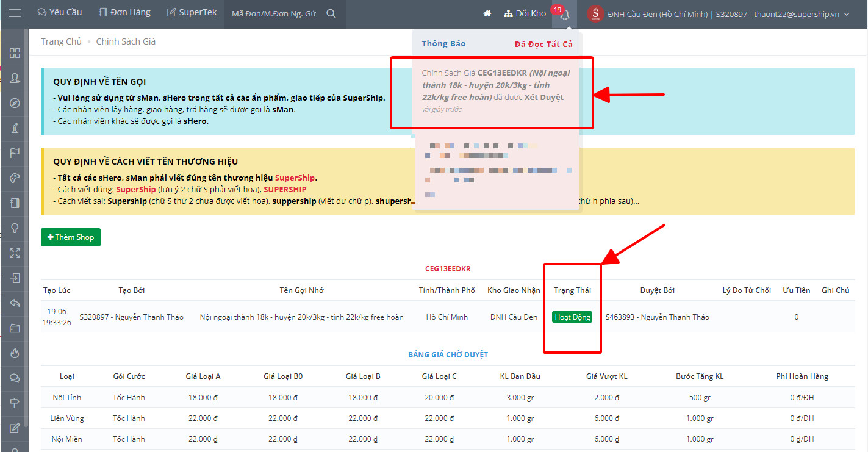The image size is (868, 452).
Task: Click the home icon in top bar
Action: 487,13
